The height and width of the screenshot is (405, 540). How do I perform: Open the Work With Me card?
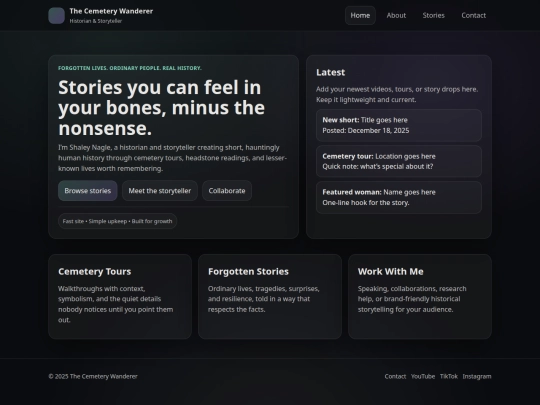[420, 297]
